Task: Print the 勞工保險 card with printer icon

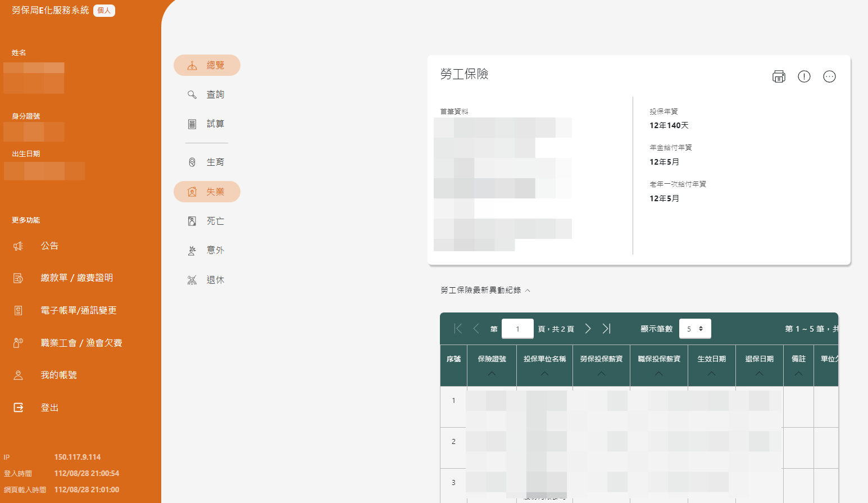Action: click(779, 76)
